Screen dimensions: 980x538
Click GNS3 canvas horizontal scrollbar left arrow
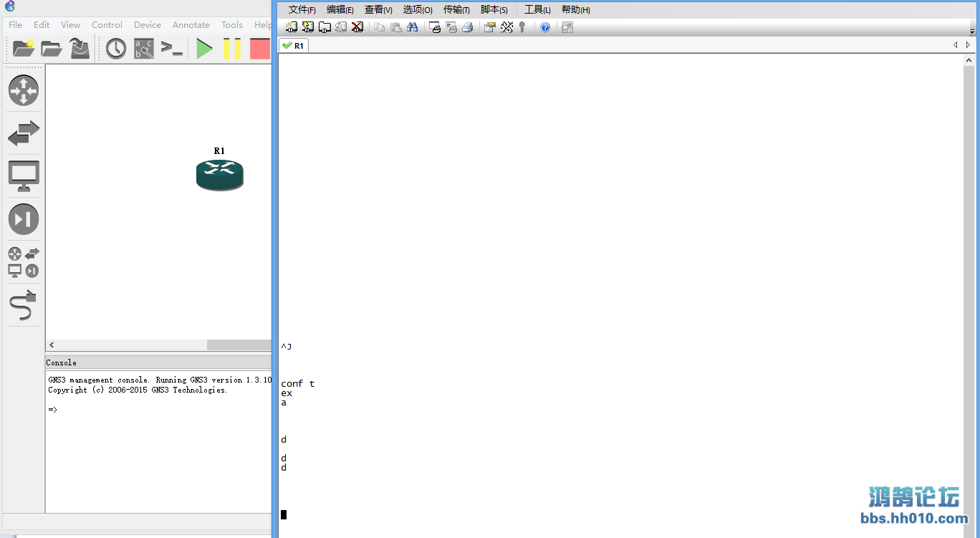pyautogui.click(x=52, y=345)
